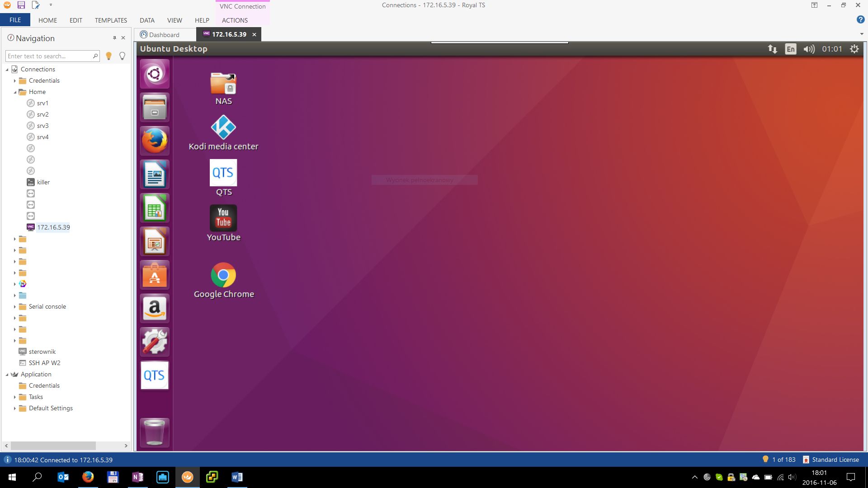Select the 172.16.5.39 VNC tree entry
The height and width of the screenshot is (488, 868).
point(53,227)
